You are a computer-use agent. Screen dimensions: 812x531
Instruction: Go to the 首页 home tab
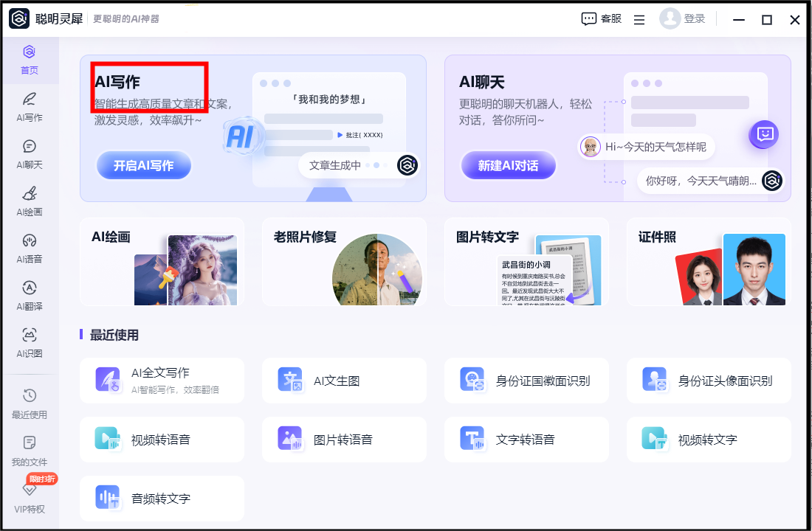tap(30, 60)
